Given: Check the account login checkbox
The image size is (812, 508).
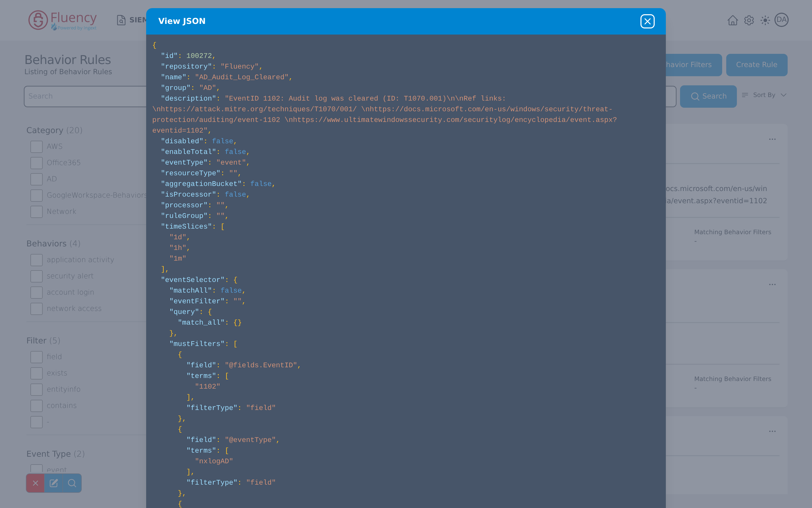Looking at the screenshot, I should (37, 293).
